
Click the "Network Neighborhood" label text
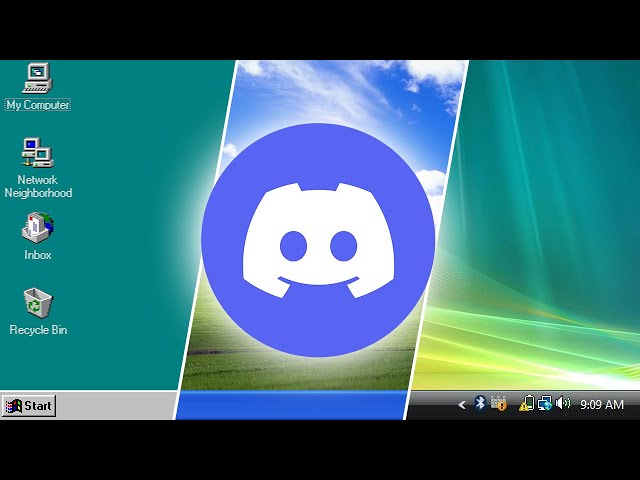(38, 186)
